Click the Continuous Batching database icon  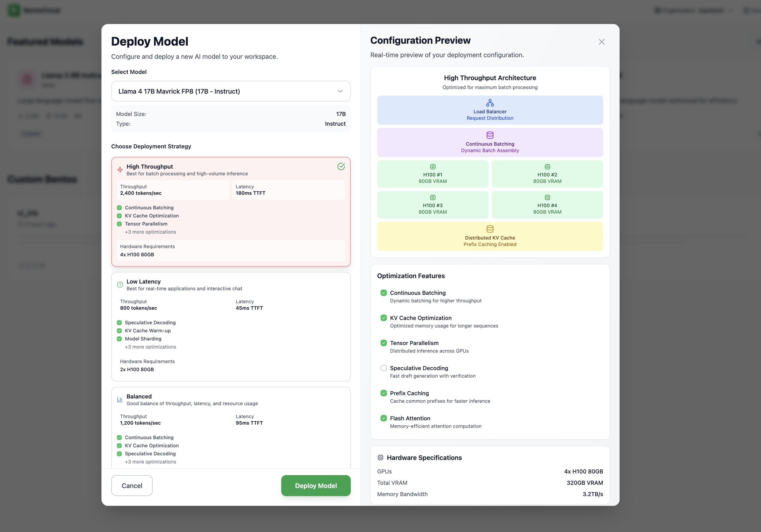tap(490, 135)
